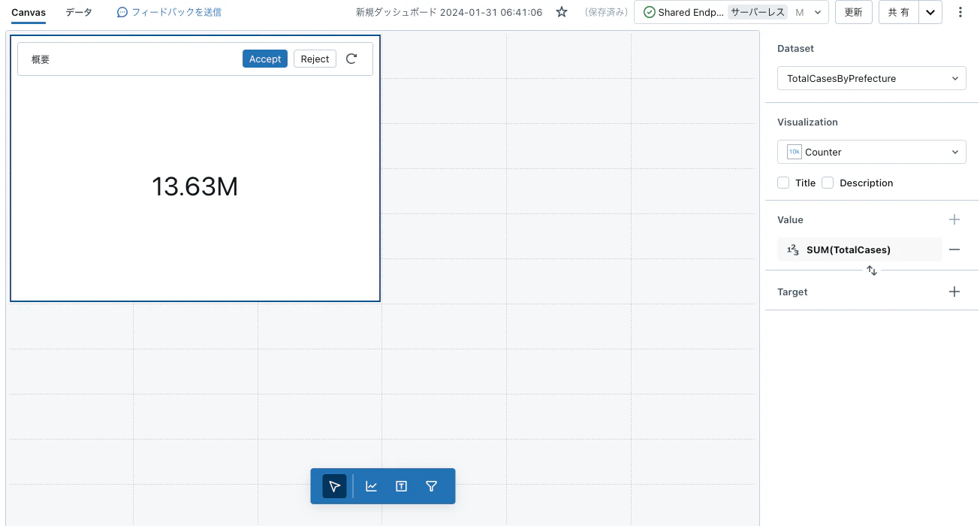The image size is (980, 526).
Task: Click the SUM(TotalCases) value field
Action: (x=861, y=249)
